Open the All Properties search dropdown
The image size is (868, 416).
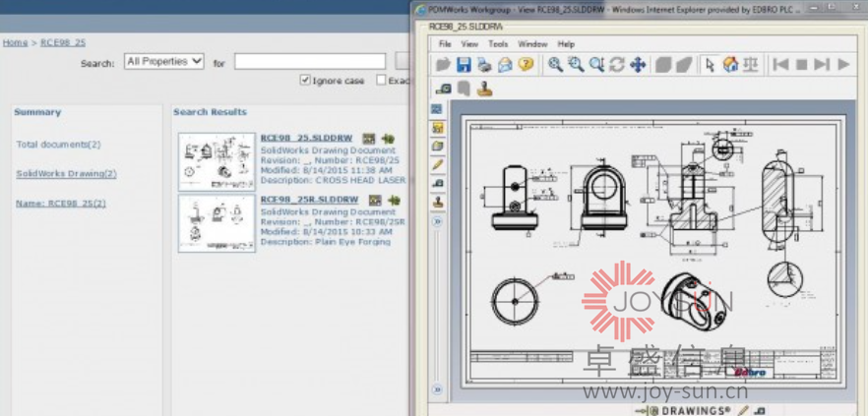point(164,61)
